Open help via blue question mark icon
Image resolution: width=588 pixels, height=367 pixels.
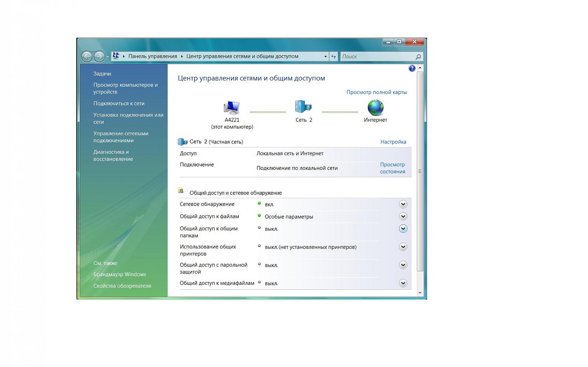[412, 68]
